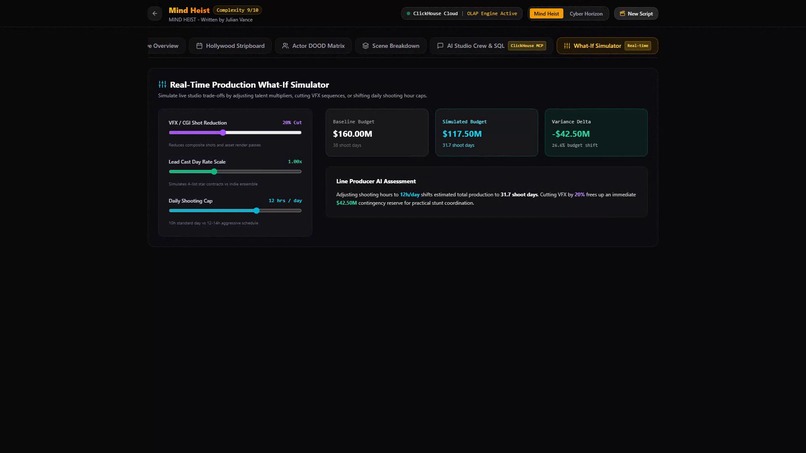Viewport: 806px width, 453px height.
Task: Click the 'Written by Julian Vance' subtitle
Action: point(227,20)
